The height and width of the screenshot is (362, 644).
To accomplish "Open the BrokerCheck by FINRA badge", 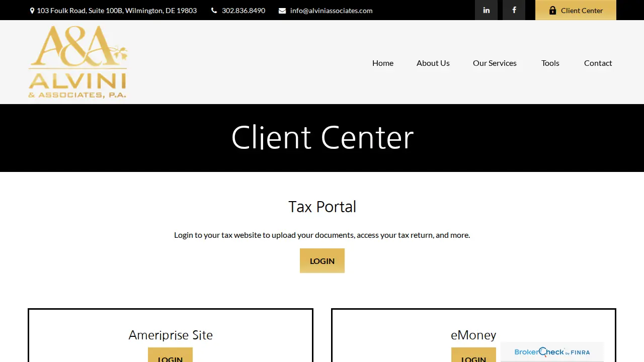I will pos(552,352).
